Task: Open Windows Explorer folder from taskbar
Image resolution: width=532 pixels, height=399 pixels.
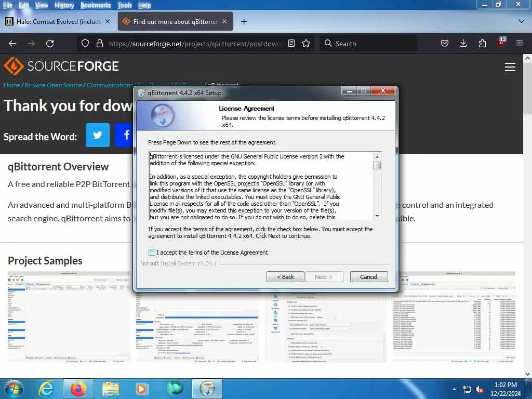Action: (x=110, y=389)
